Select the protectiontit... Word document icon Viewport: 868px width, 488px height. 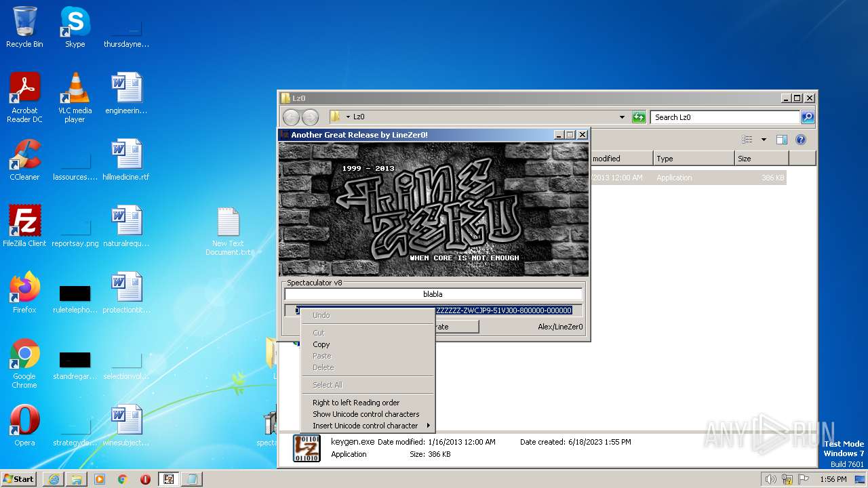[x=126, y=293]
